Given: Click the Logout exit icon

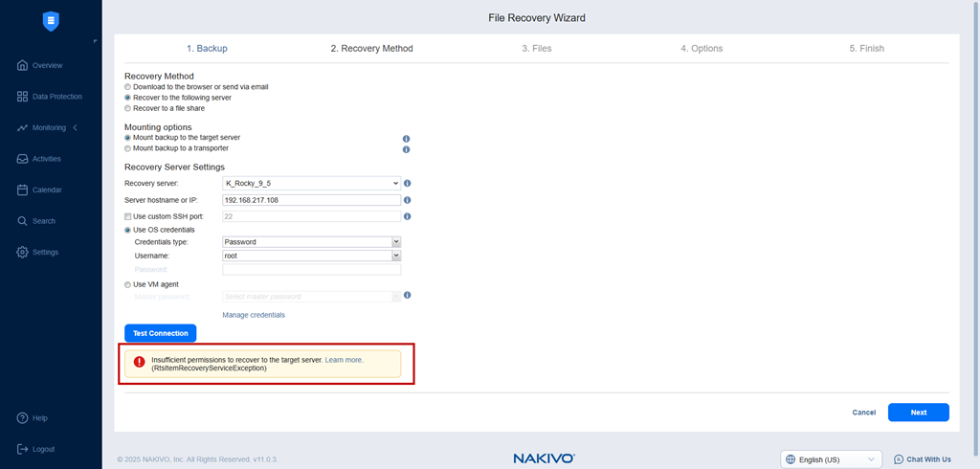Looking at the screenshot, I should (23, 449).
